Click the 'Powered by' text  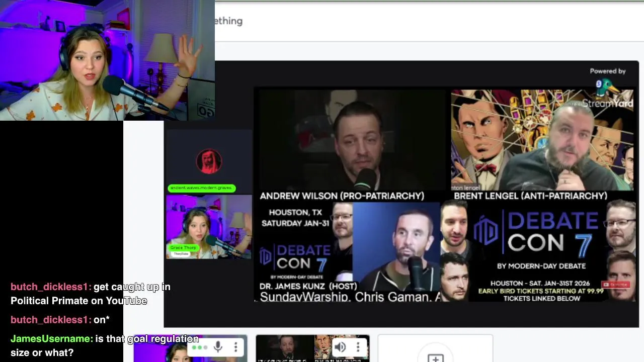(x=608, y=71)
